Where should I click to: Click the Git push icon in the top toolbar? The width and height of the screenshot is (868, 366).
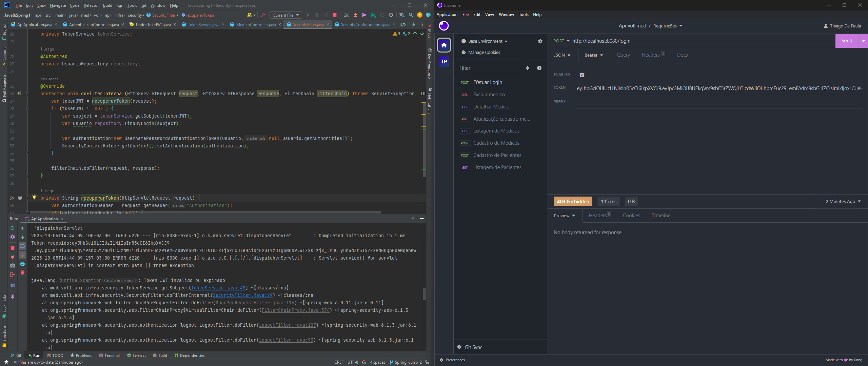point(373,15)
